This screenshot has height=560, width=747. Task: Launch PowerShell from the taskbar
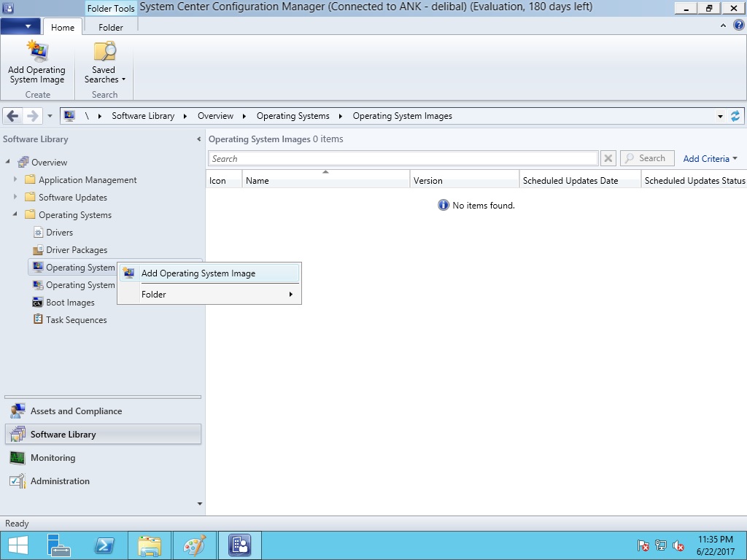(x=104, y=545)
